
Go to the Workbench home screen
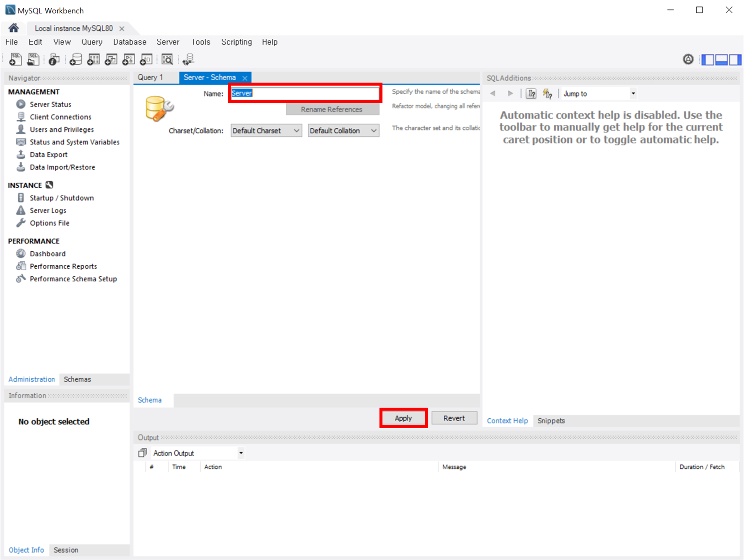[x=13, y=28]
